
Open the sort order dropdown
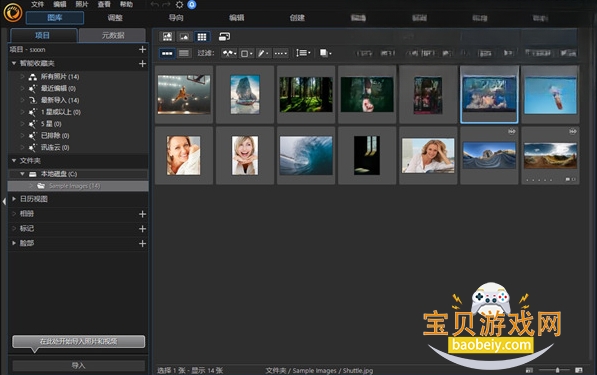pos(303,53)
